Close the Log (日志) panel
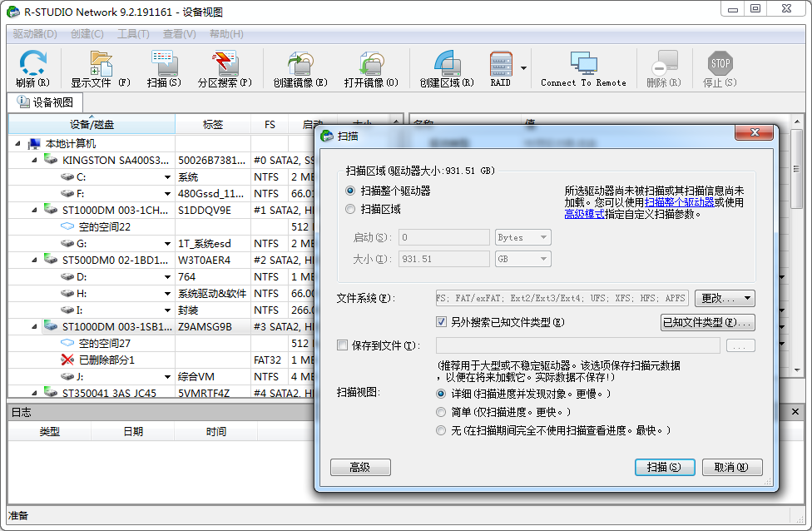The width and height of the screenshot is (812, 531). (x=795, y=412)
